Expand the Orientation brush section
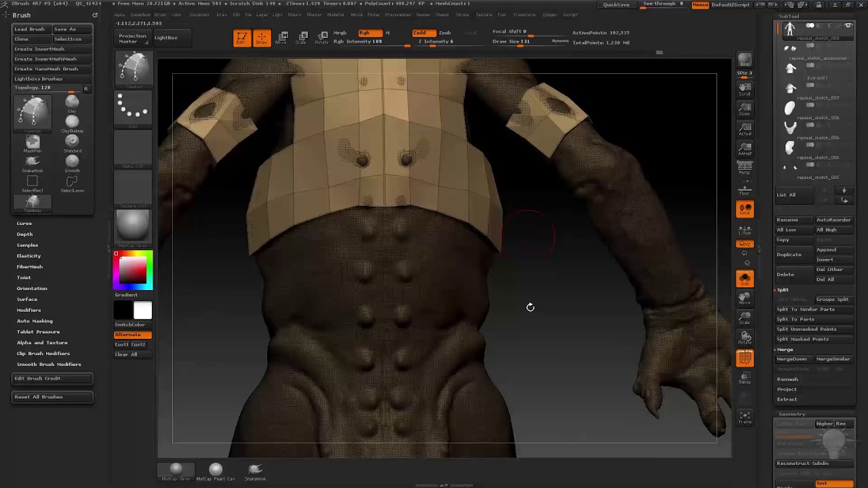The image size is (868, 488). (32, 288)
